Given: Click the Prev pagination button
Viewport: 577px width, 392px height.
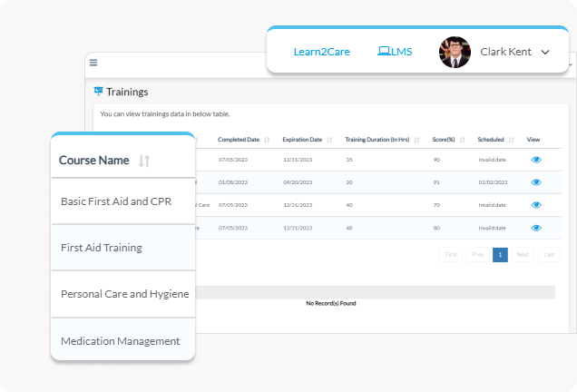Looking at the screenshot, I should (477, 255).
